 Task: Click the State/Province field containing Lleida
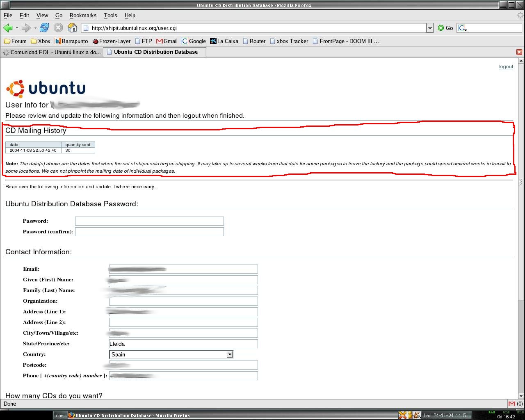coord(183,344)
